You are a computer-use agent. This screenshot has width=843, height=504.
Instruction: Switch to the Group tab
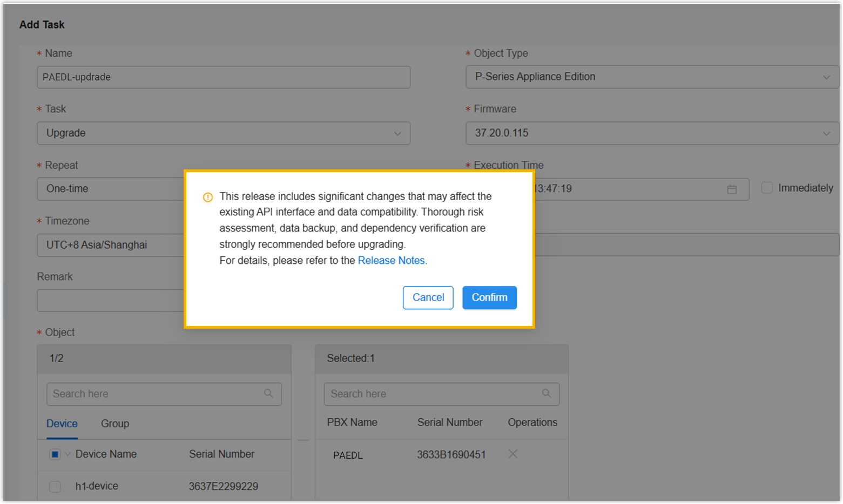coord(115,424)
